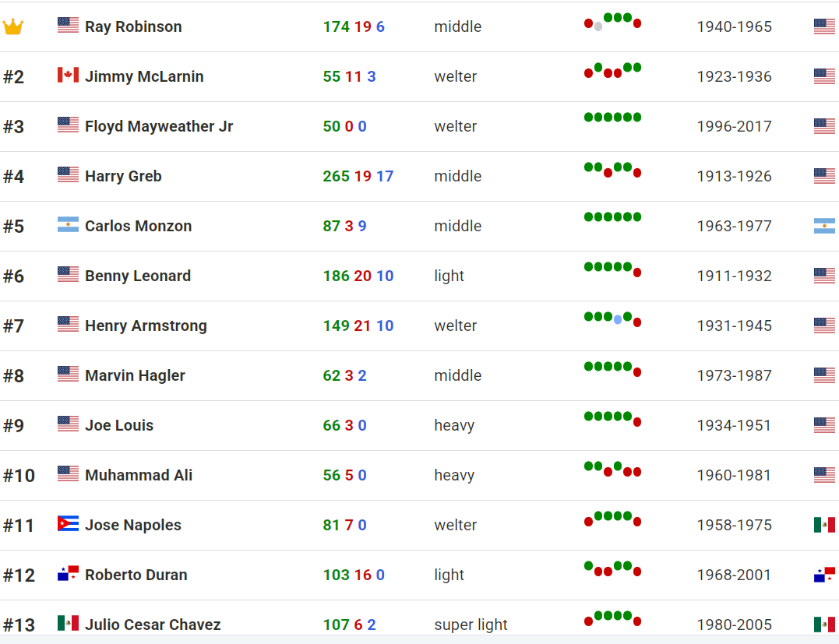The height and width of the screenshot is (644, 839).
Task: Click Panama flag left of Roberto Duran
Action: coord(68,574)
